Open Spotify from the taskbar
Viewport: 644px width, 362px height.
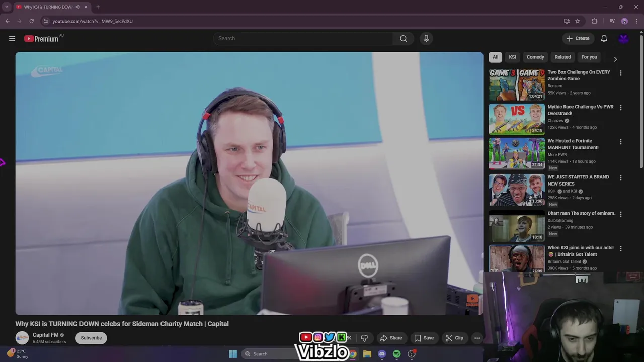click(396, 354)
